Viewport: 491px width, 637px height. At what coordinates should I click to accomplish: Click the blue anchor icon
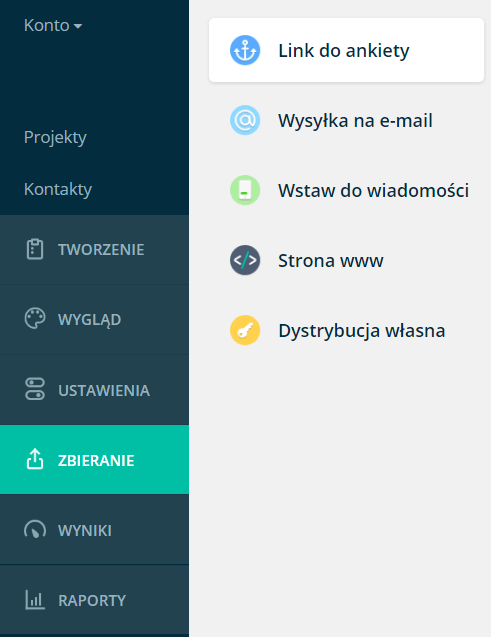(245, 50)
